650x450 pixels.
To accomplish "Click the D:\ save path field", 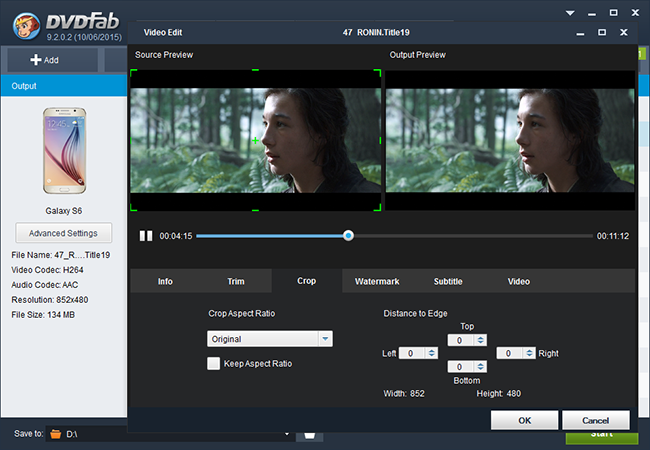I will [170, 434].
